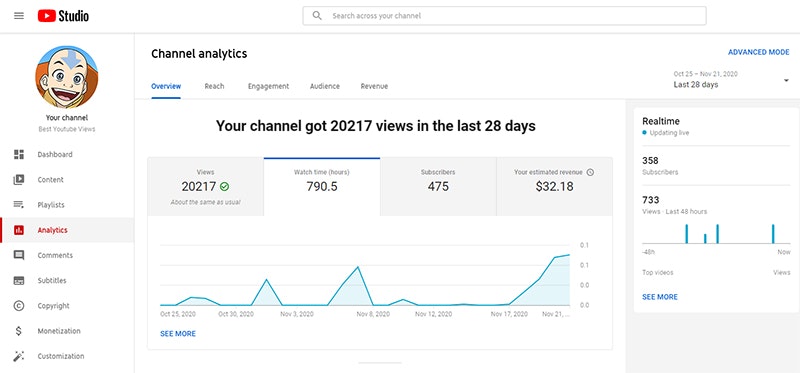Viewport: 800px width, 373px height.
Task: Open Content in the sidebar
Action: pos(67,180)
